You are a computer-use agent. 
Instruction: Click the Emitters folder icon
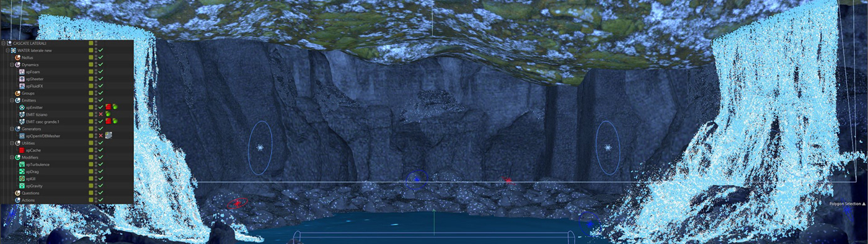(x=17, y=100)
